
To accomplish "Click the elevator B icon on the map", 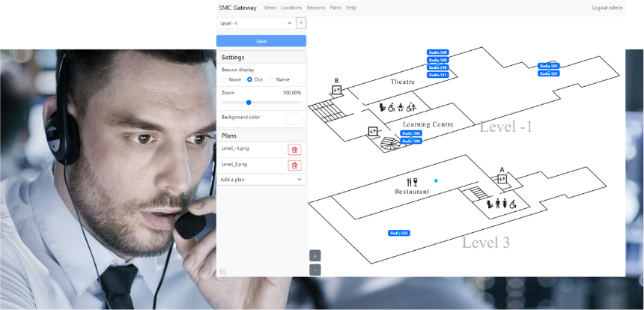I will 337,90.
